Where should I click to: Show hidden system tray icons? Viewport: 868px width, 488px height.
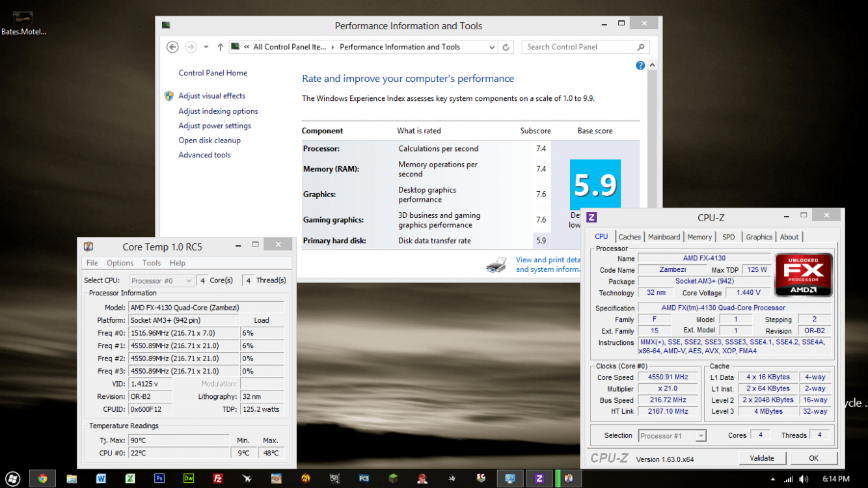pyautogui.click(x=773, y=479)
